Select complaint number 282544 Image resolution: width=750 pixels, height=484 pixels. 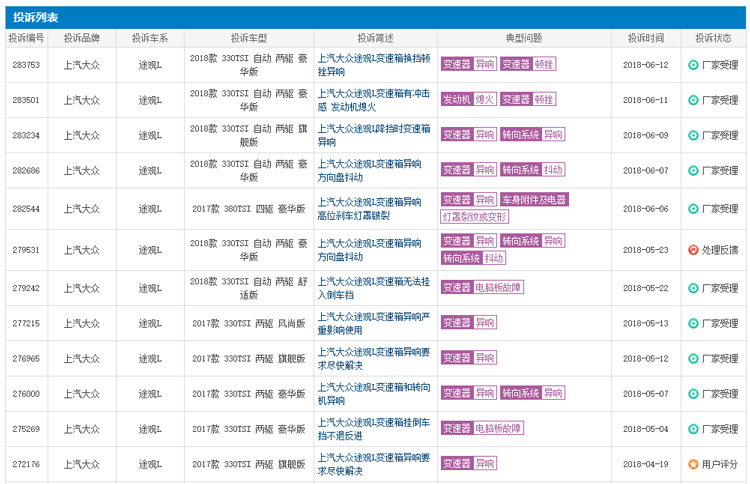(x=26, y=209)
